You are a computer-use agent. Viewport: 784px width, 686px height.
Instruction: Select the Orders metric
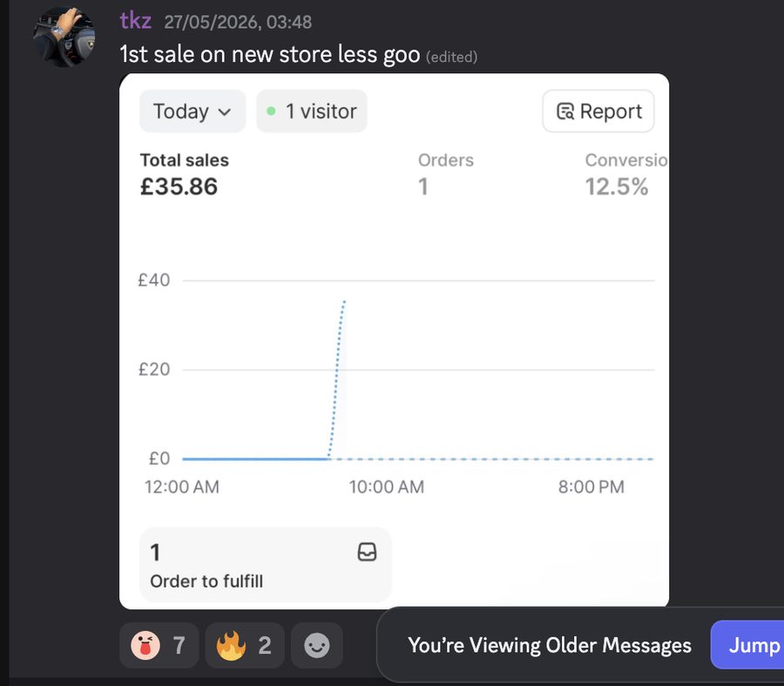click(445, 174)
